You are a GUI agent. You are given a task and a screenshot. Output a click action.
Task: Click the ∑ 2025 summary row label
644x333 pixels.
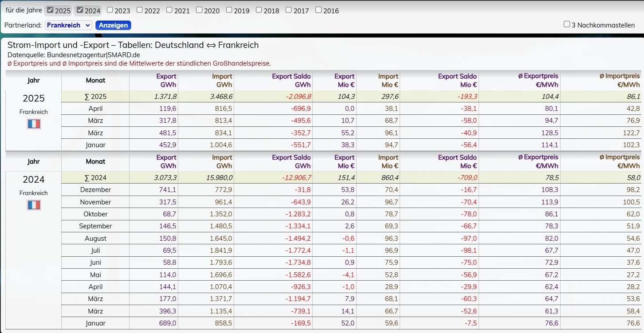click(95, 97)
